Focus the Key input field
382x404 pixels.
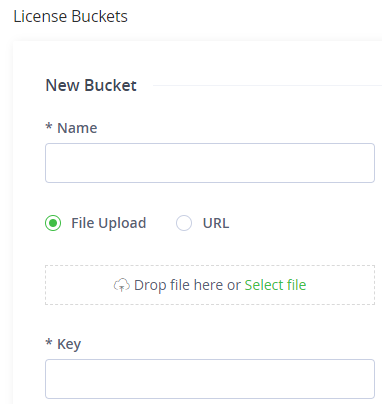click(210, 379)
